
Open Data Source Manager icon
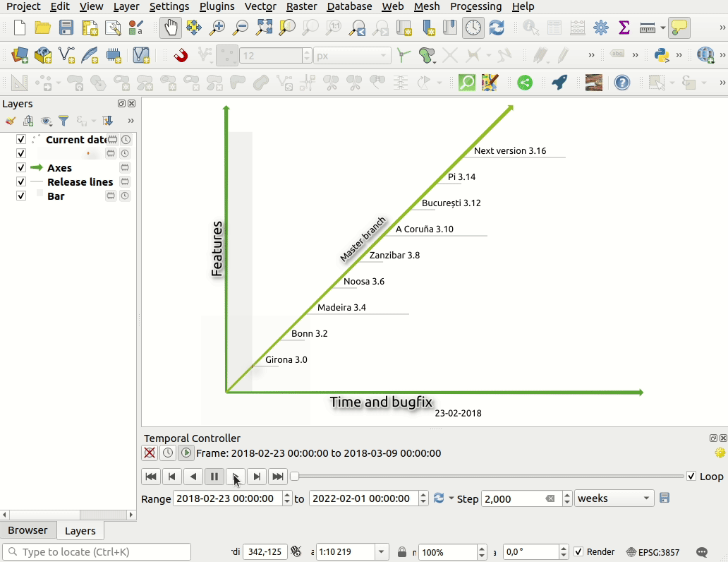coord(20,55)
